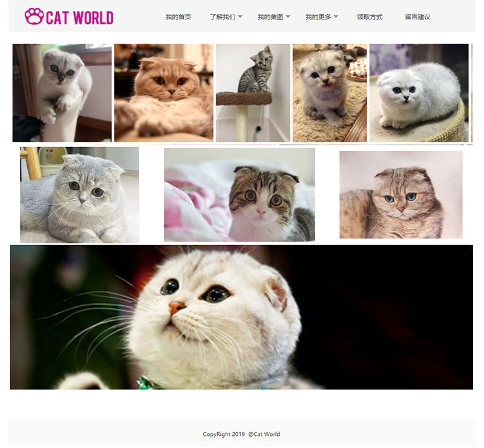
Task: Expand the 我的更多 dropdown arrow
Action: coord(336,17)
